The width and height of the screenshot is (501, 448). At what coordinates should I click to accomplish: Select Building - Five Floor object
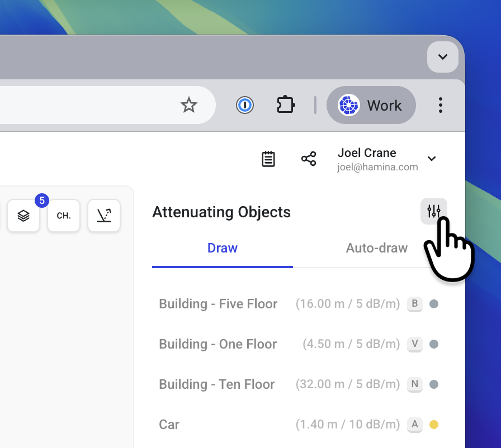tap(218, 304)
